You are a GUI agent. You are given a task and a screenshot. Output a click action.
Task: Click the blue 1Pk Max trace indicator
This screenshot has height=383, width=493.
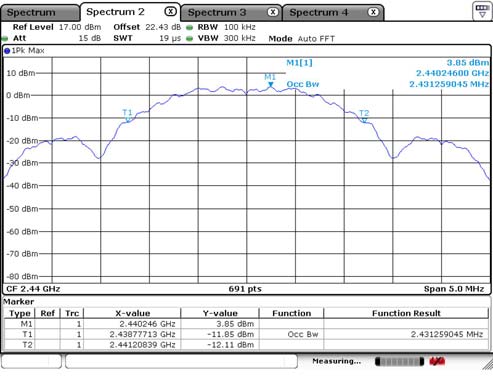(7, 51)
